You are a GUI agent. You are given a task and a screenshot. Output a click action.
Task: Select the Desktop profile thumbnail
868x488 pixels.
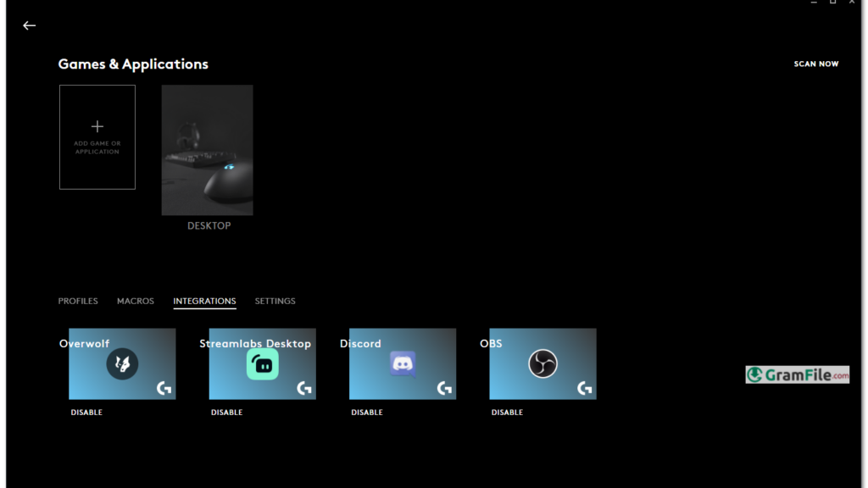207,150
